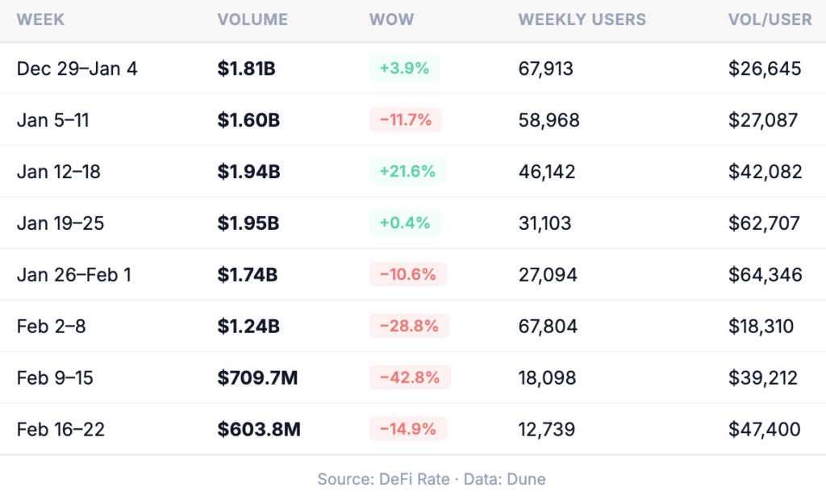
Task: Click the −11.7% WoW badge
Action: pos(406,120)
